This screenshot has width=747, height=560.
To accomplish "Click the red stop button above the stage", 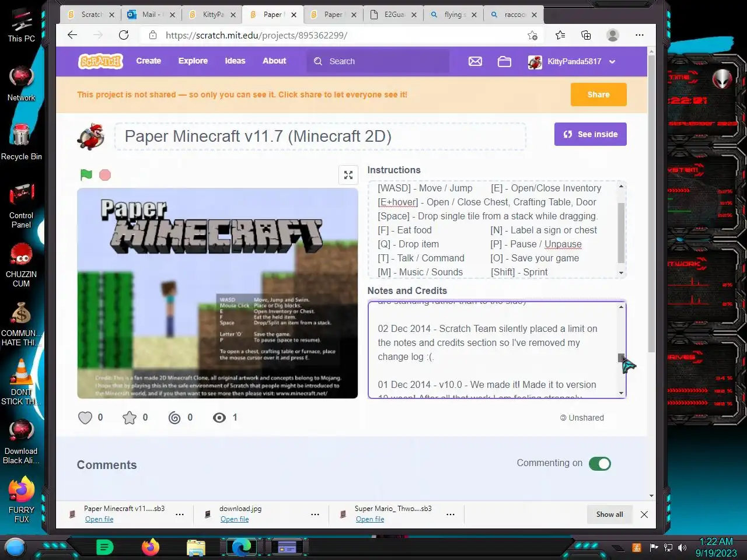I will (105, 175).
